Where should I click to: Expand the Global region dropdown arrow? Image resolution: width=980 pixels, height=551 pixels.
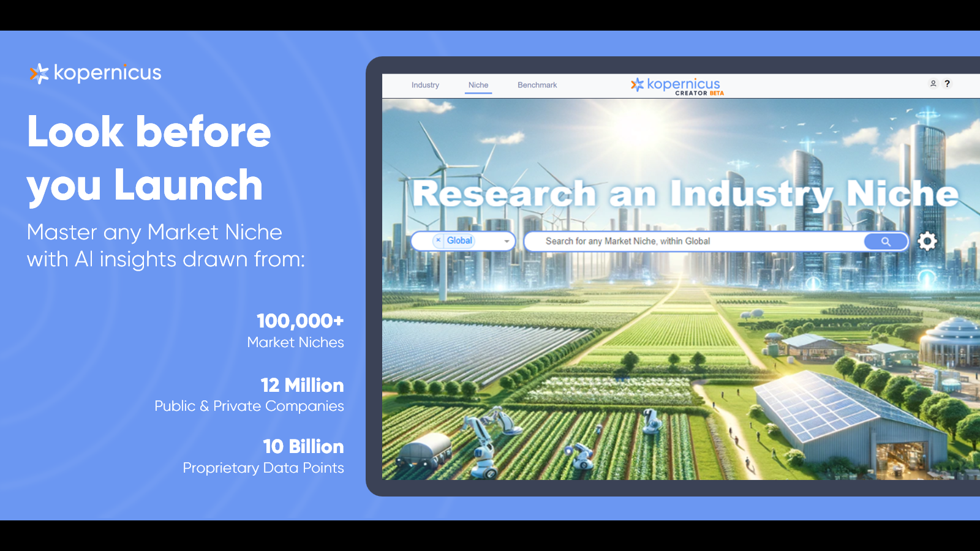[x=507, y=241]
